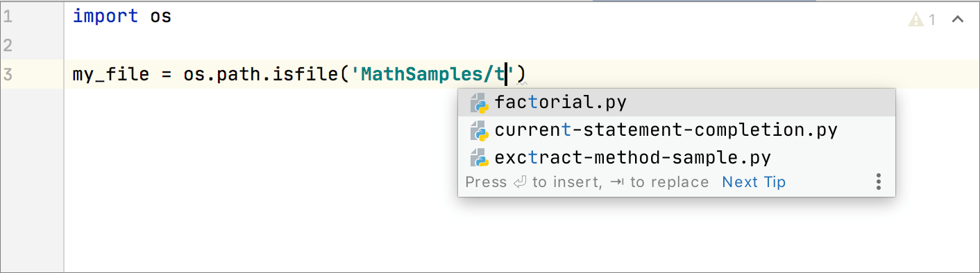The image size is (980, 273).
Task: Click line number 1 in the gutter
Action: [7, 17]
